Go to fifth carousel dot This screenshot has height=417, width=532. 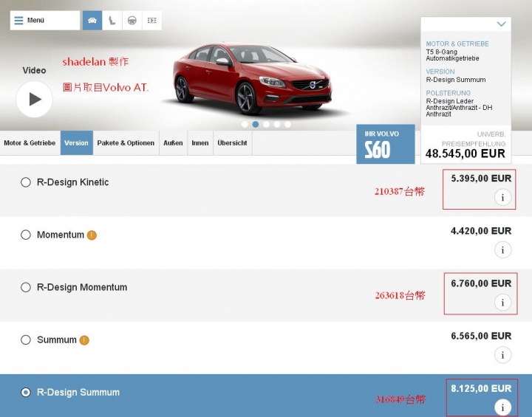tap(287, 125)
